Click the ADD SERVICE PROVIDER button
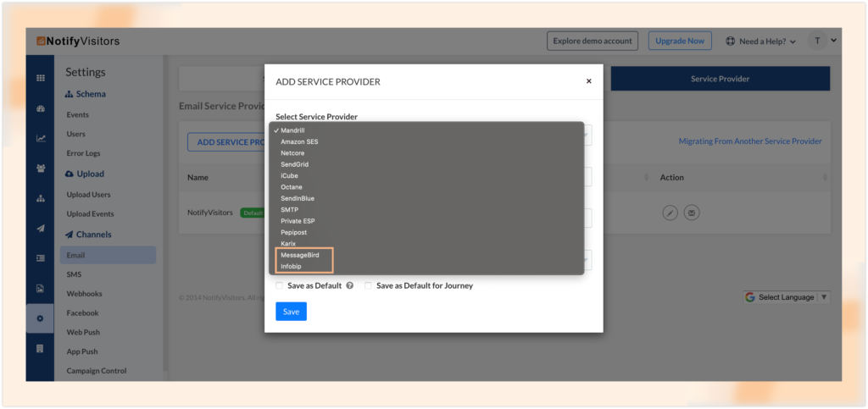Screen dimensions: 868x409 click(227, 142)
